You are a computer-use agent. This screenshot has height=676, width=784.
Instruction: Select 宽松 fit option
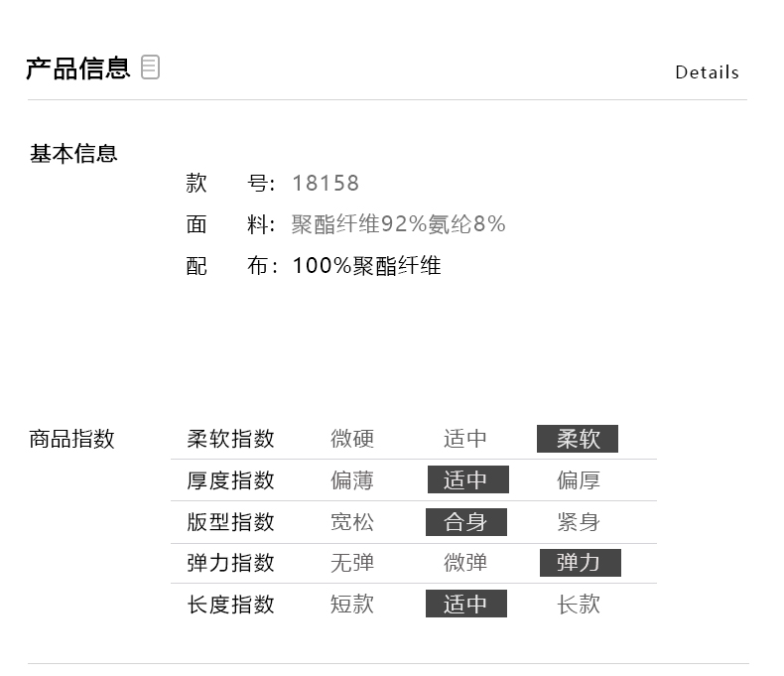(352, 522)
